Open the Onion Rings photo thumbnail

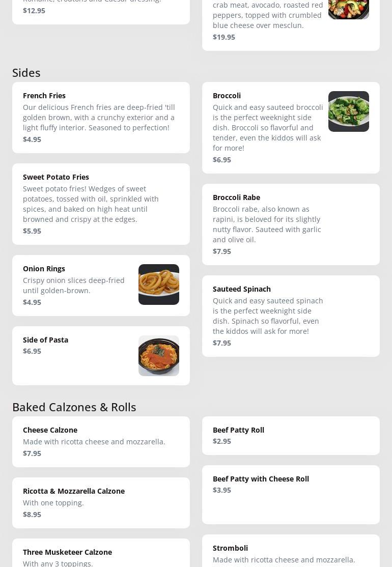point(158,285)
